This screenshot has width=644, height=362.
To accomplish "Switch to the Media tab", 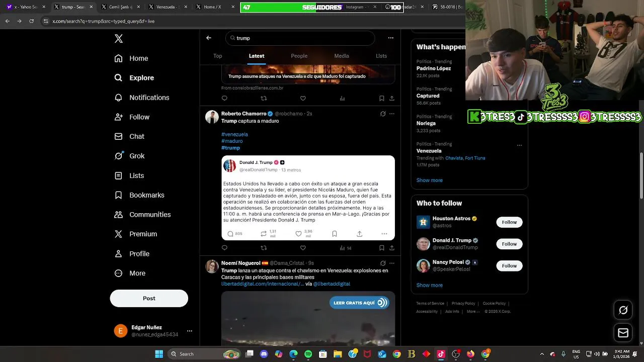I will (342, 56).
